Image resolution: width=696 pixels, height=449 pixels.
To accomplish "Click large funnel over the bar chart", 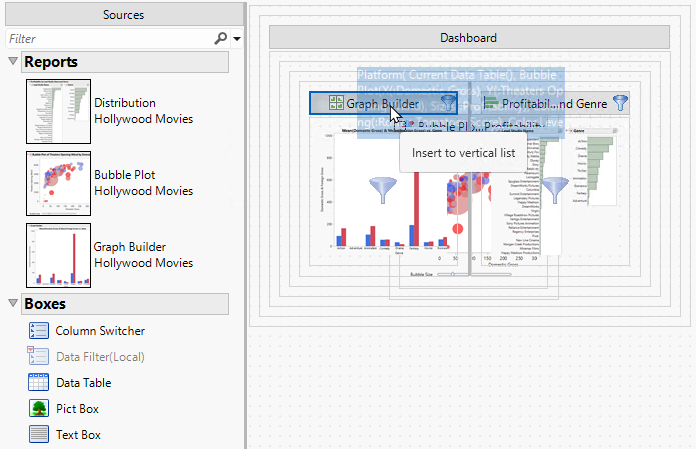I will [x=383, y=190].
